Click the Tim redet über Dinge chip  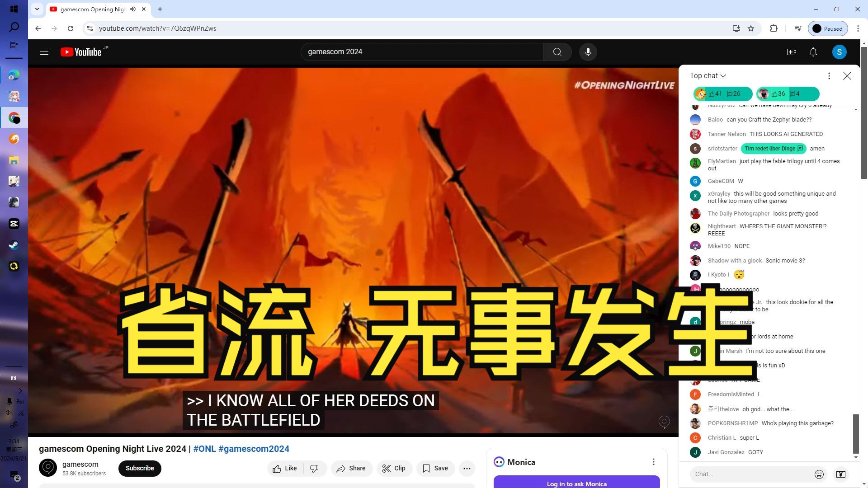[773, 149]
